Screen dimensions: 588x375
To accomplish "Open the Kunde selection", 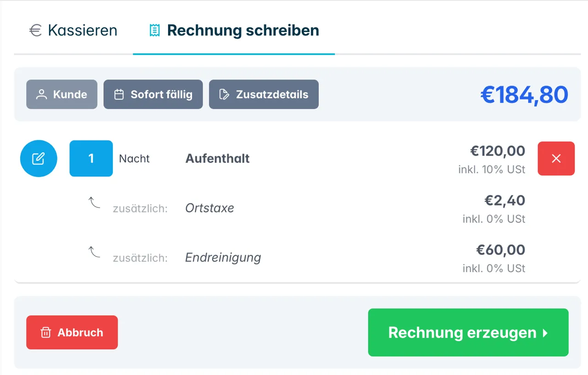I will [x=62, y=94].
